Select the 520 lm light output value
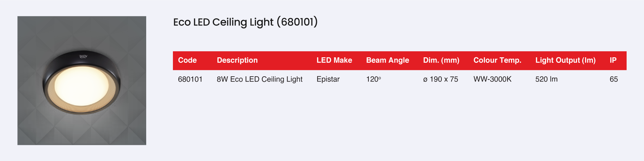This screenshot has height=161, width=644. 546,79
